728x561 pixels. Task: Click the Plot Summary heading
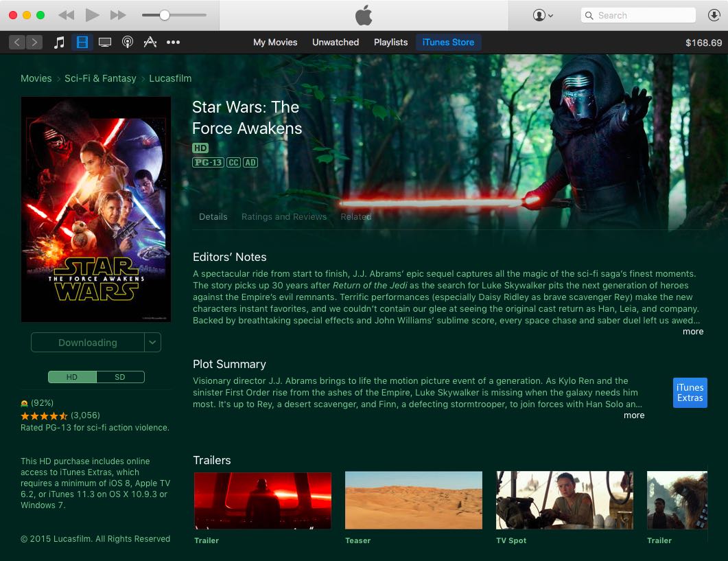point(229,364)
